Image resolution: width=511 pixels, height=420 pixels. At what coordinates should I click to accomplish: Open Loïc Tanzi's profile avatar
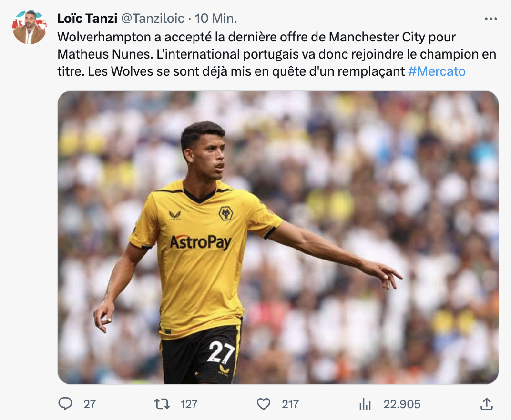pos(29,28)
